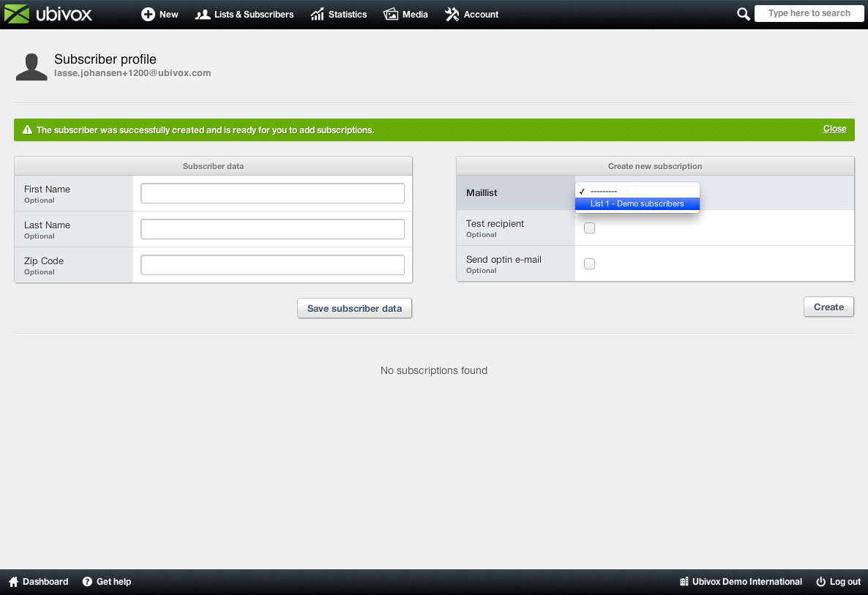Enable the Test recipient checkbox
This screenshot has width=868, height=595.
(590, 228)
